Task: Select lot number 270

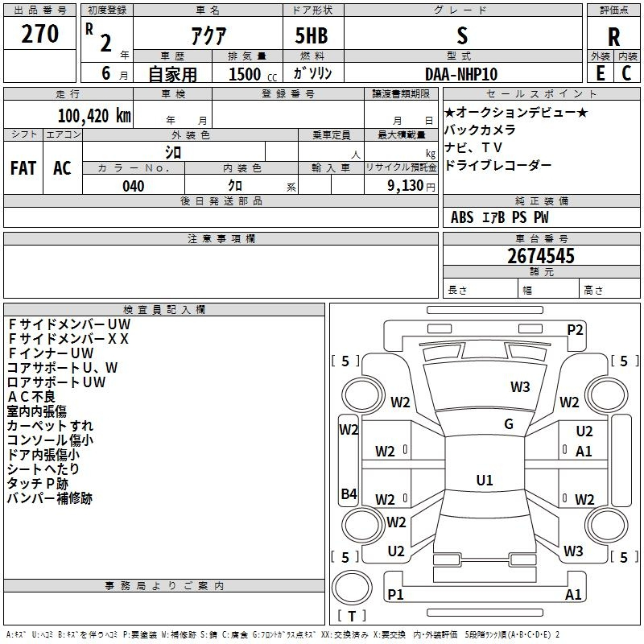Action: point(39,34)
